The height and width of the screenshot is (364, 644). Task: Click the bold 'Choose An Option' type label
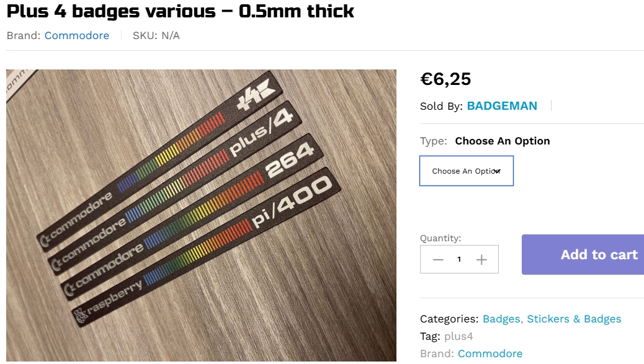(x=503, y=141)
